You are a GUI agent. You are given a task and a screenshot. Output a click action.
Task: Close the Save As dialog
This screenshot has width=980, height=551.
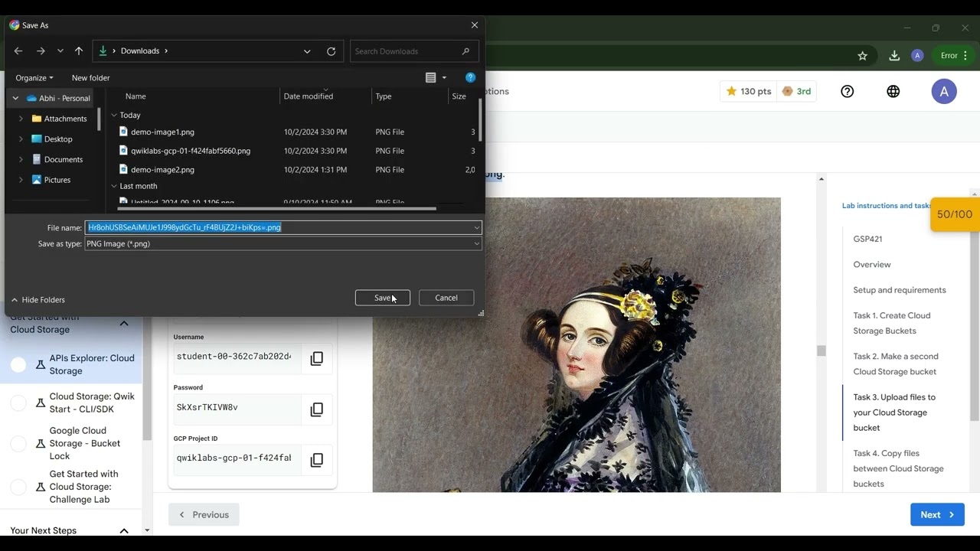[x=475, y=25]
